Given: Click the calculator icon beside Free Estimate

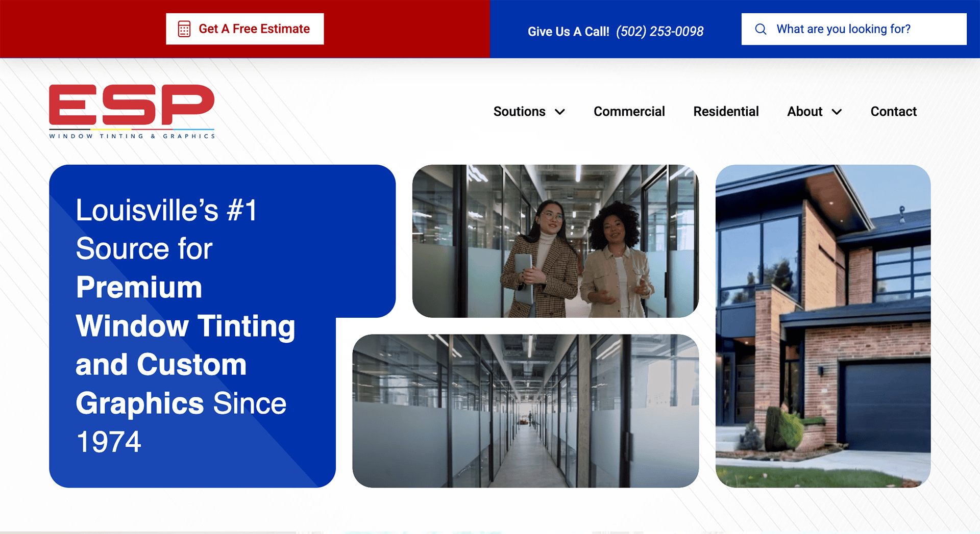Looking at the screenshot, I should coord(184,29).
